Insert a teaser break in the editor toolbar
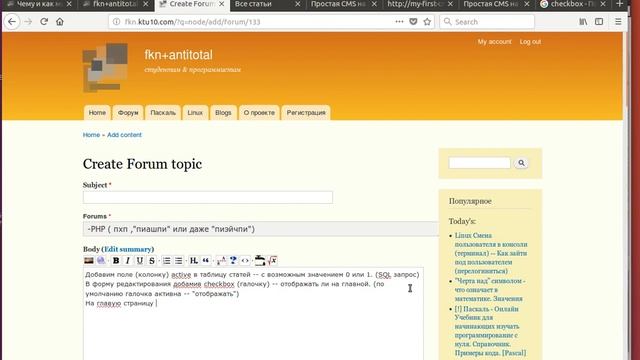 260,260
